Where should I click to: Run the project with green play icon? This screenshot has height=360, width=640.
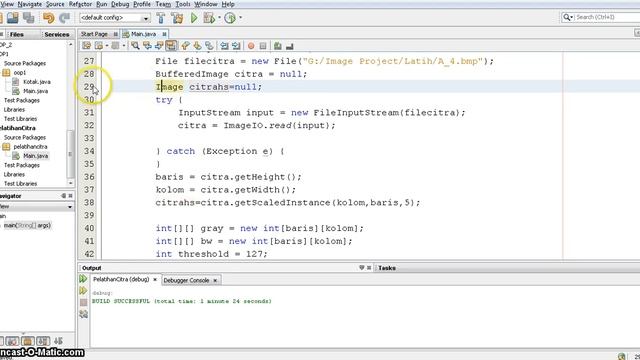(x=194, y=18)
